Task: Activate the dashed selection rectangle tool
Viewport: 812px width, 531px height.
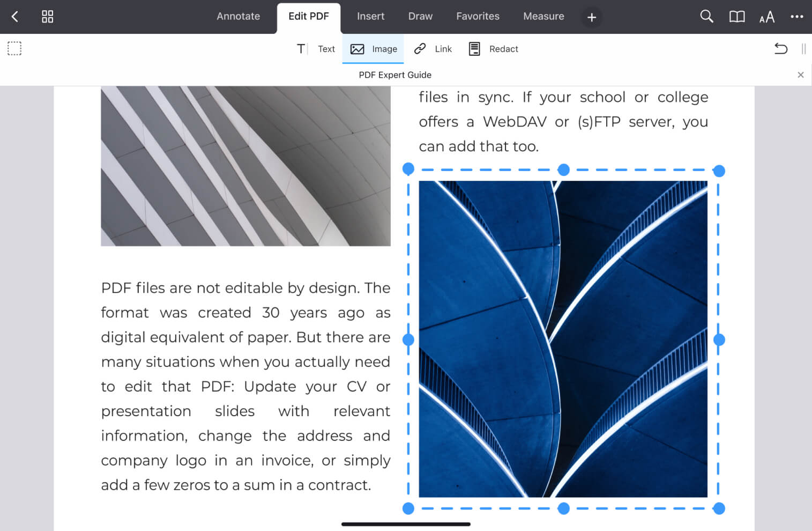Action: (x=14, y=49)
